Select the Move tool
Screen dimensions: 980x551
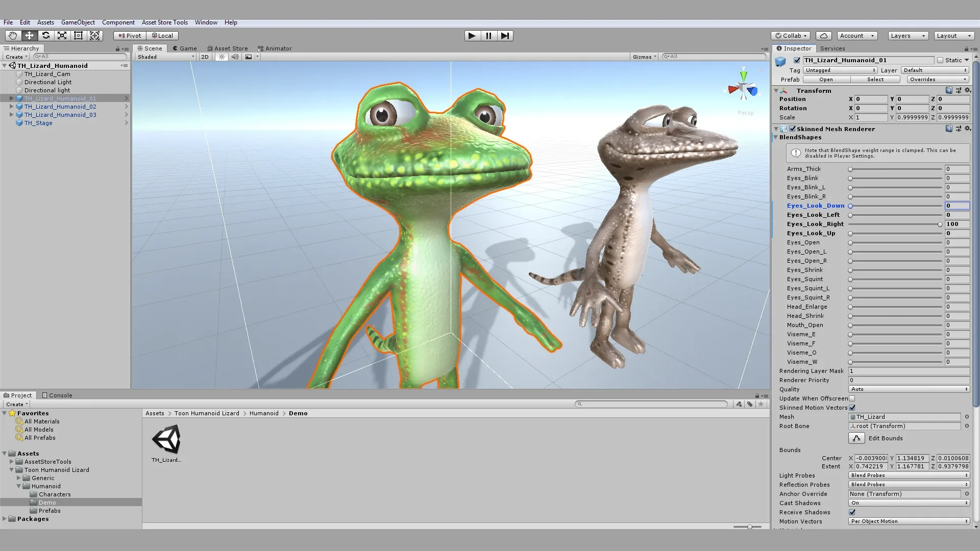coord(29,36)
